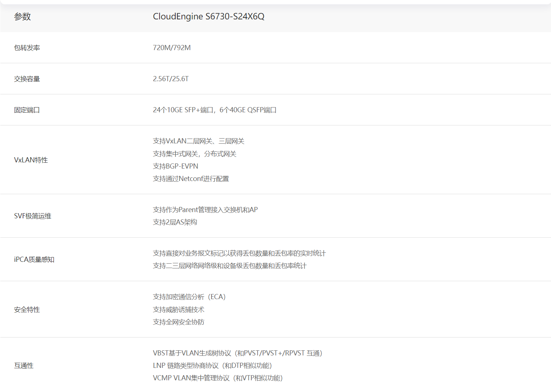Click the VxLAN特性 row label
The width and height of the screenshot is (551, 392).
pos(31,160)
